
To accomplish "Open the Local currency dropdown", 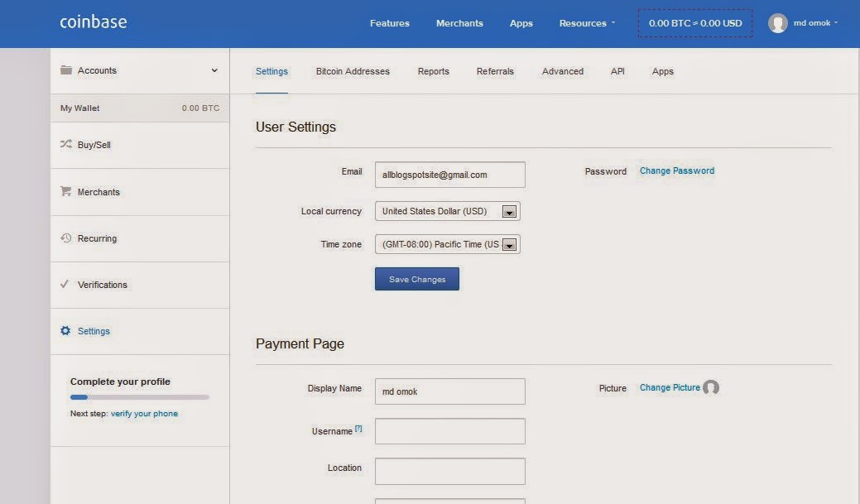I will (511, 211).
